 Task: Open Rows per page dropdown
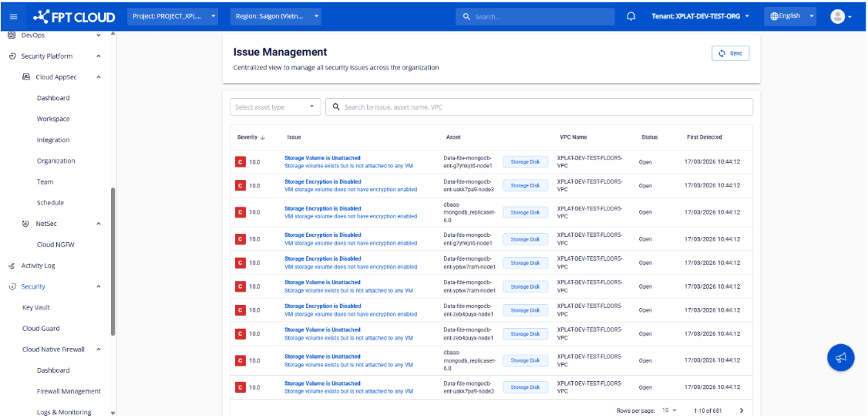tap(669, 411)
